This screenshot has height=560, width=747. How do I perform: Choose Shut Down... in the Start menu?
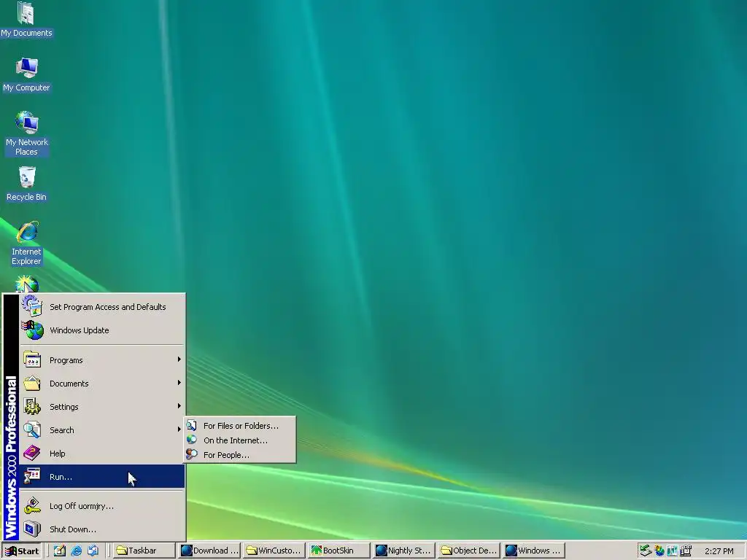tap(102, 529)
